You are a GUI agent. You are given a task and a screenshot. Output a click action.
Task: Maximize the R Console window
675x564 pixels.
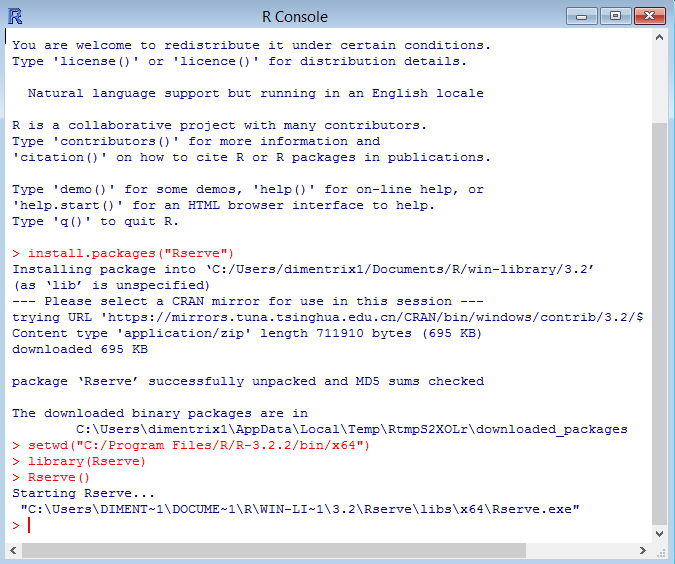point(616,16)
